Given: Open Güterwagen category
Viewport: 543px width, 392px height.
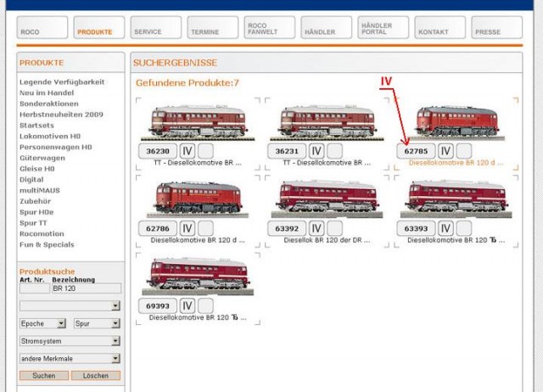Looking at the screenshot, I should (x=42, y=158).
